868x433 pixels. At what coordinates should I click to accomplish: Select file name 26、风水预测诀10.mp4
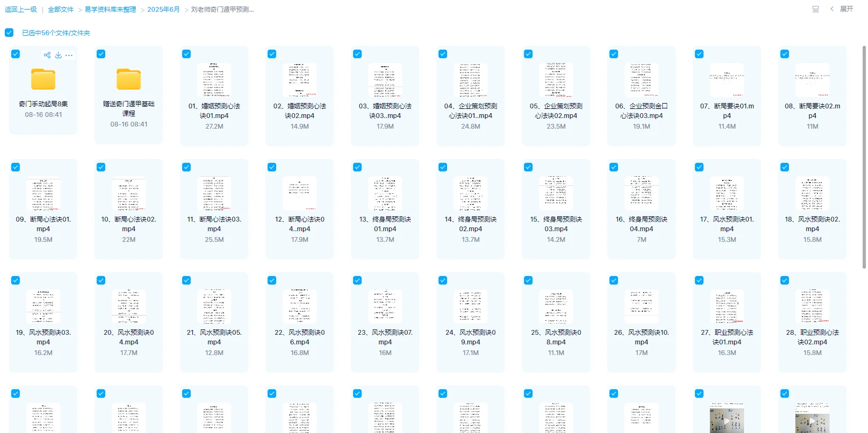tap(642, 337)
